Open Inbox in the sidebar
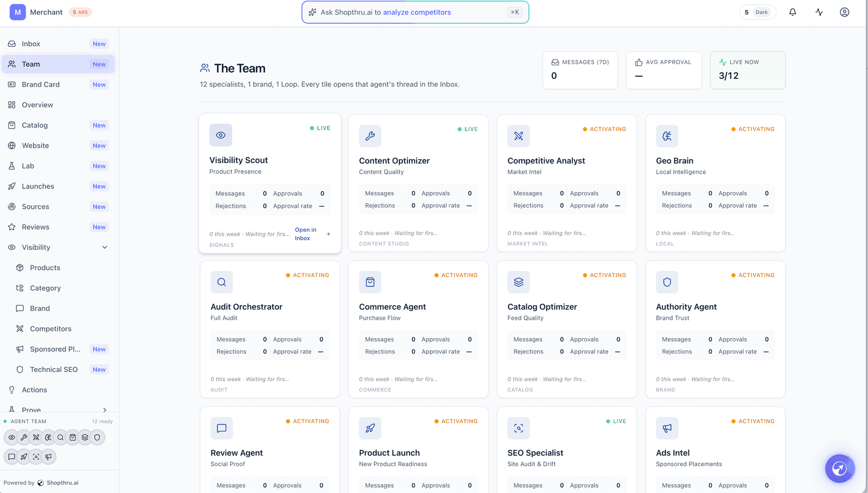The image size is (868, 493). tap(58, 44)
